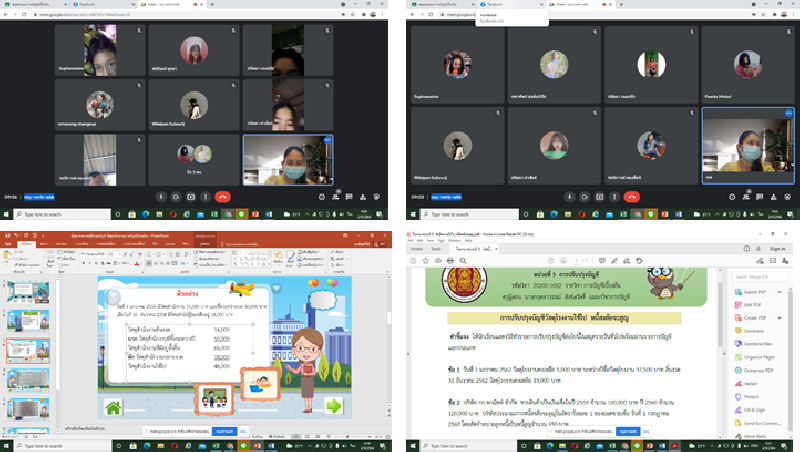
Task: Click the green next arrow on slide
Action: [x=333, y=406]
